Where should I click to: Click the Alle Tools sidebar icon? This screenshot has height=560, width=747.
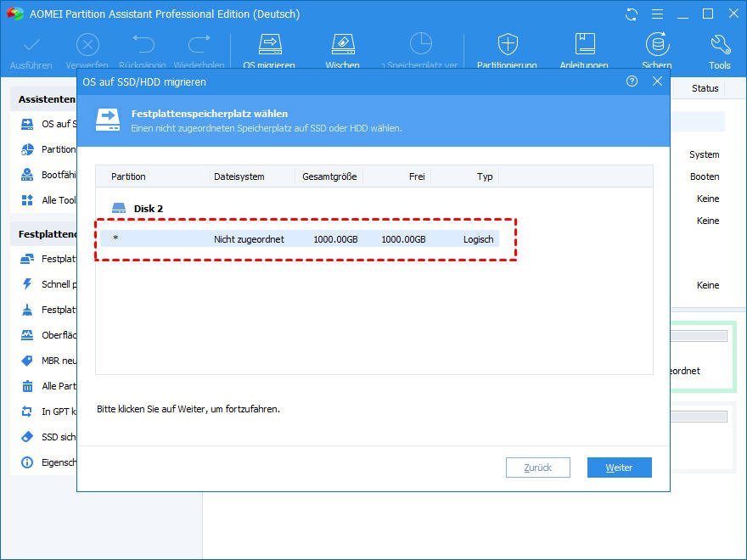point(27,200)
